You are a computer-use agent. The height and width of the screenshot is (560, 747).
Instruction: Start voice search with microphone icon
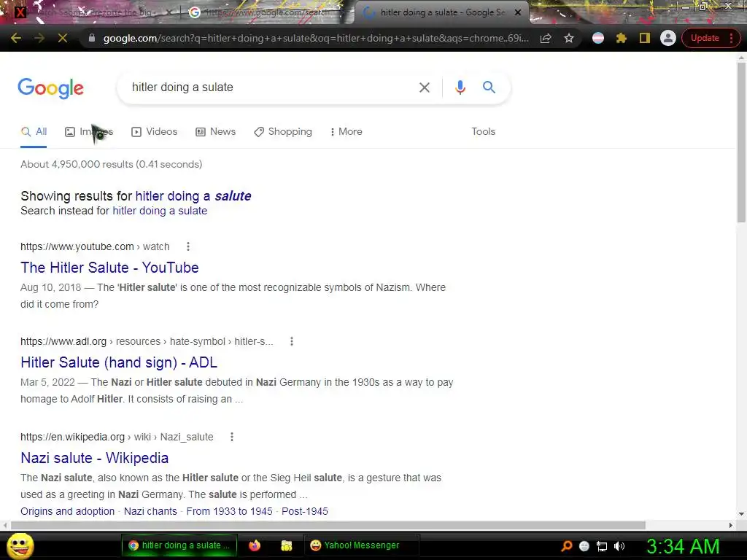click(x=460, y=87)
